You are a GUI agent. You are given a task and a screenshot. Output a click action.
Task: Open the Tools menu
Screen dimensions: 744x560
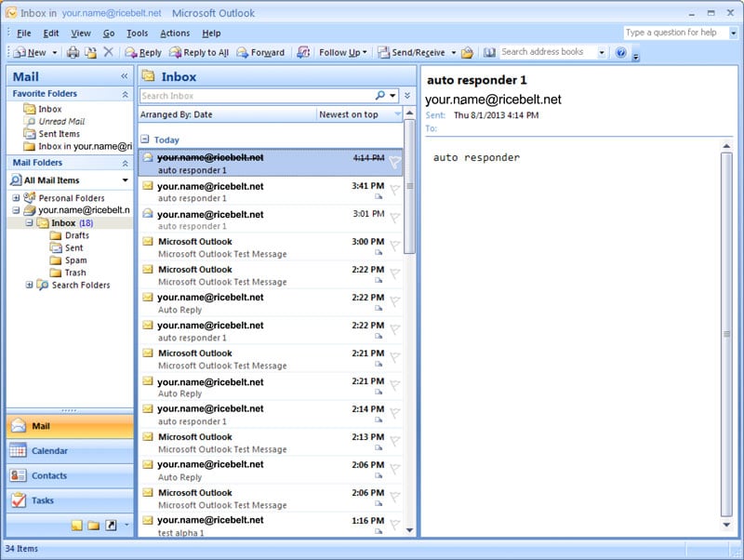[x=137, y=33]
